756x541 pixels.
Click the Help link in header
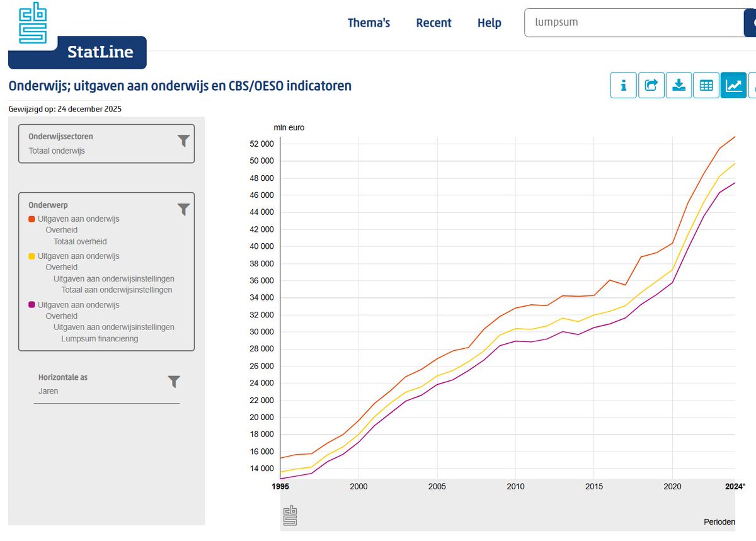coord(489,23)
